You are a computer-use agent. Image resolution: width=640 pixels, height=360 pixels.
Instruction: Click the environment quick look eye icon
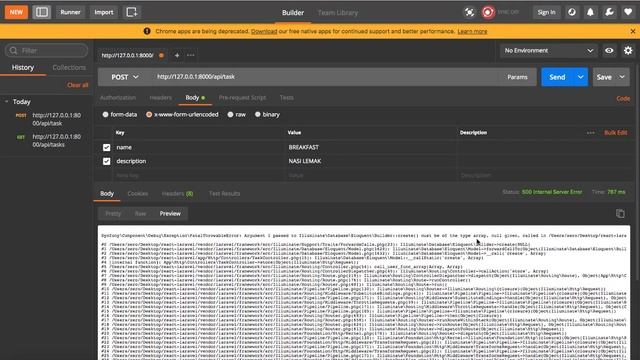click(x=609, y=51)
